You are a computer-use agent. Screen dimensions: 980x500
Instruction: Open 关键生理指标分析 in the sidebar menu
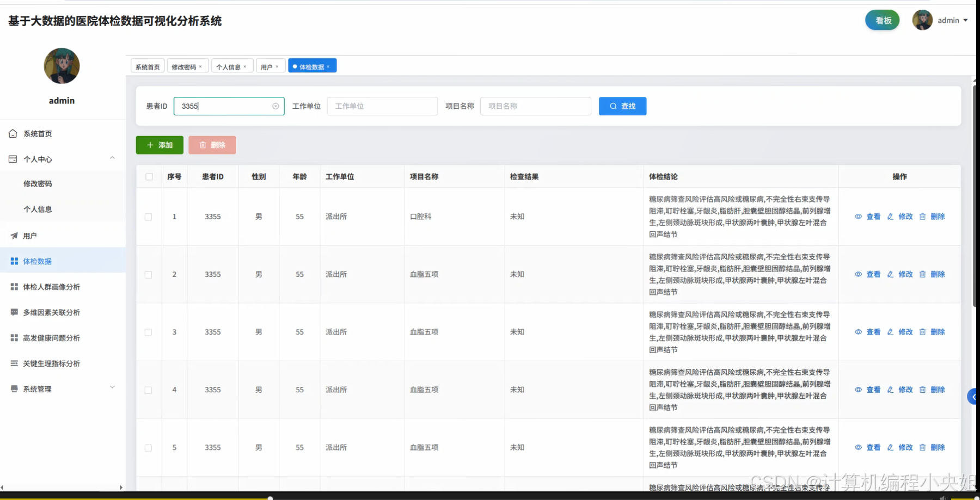[51, 363]
